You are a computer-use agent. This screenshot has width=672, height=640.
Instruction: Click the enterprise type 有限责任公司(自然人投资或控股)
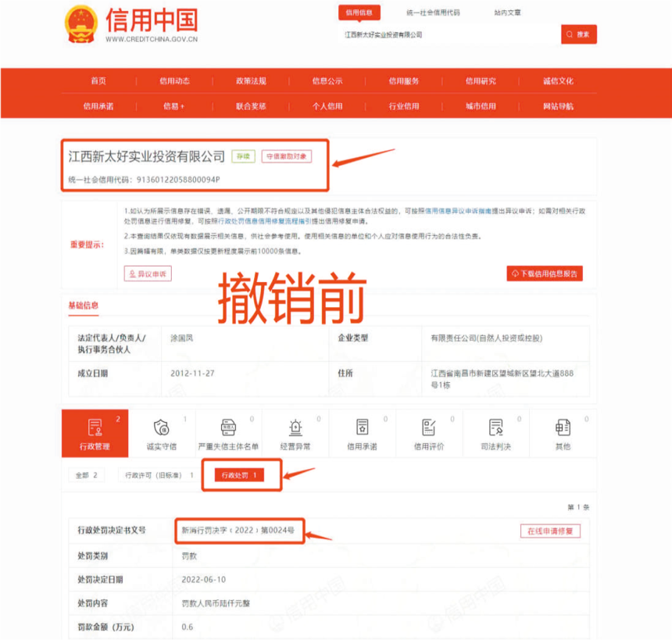[487, 338]
